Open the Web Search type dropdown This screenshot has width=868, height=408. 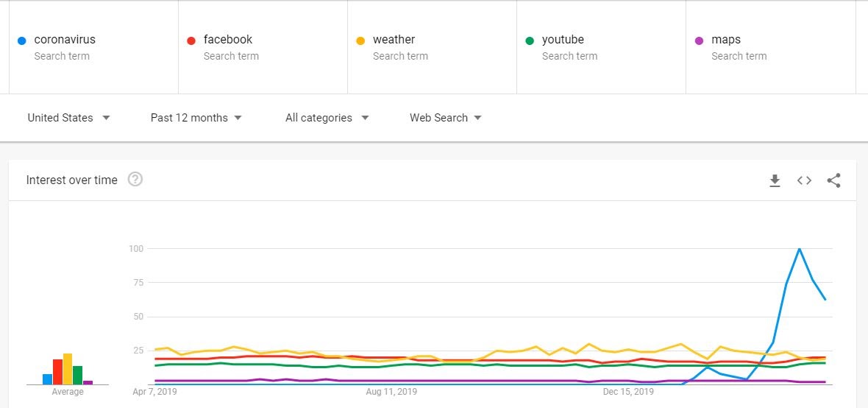[x=446, y=118]
